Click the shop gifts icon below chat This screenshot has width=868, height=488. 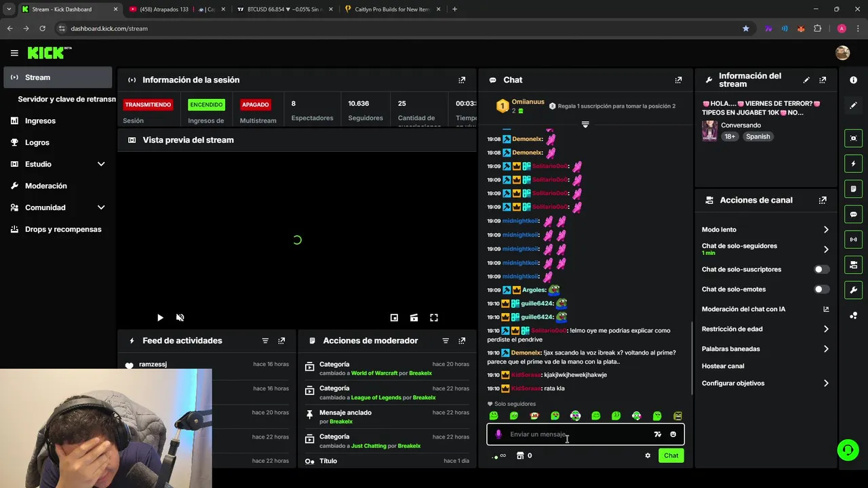520,455
